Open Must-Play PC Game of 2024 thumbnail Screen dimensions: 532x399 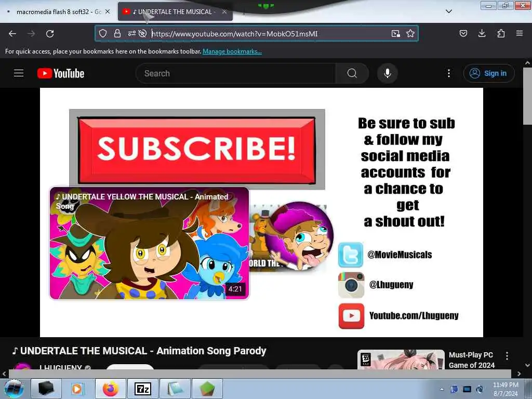click(x=401, y=360)
